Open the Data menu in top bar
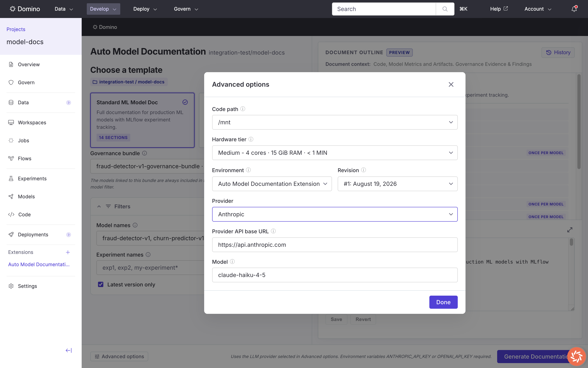Screen dimensions: 588x368 click(64, 9)
